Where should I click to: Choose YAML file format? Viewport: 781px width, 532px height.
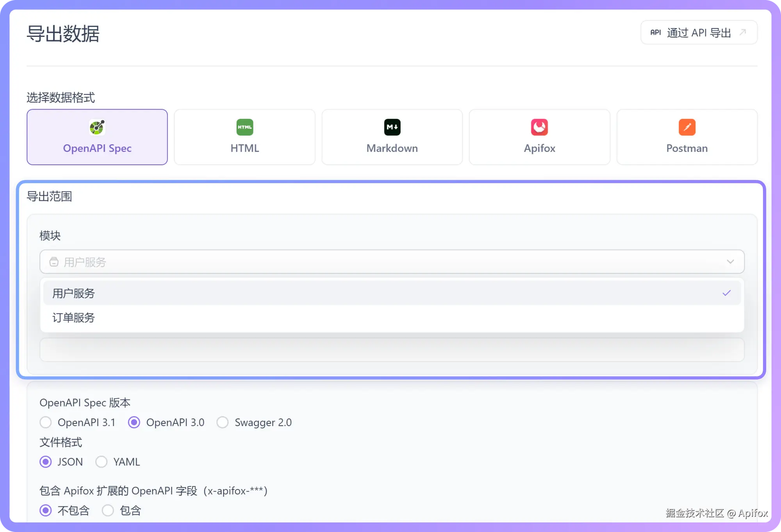coord(102,462)
